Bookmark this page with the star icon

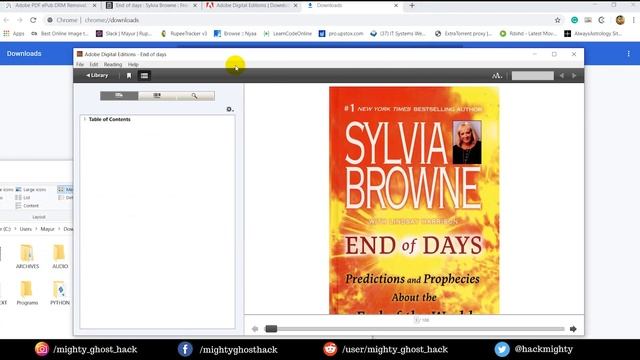557,20
